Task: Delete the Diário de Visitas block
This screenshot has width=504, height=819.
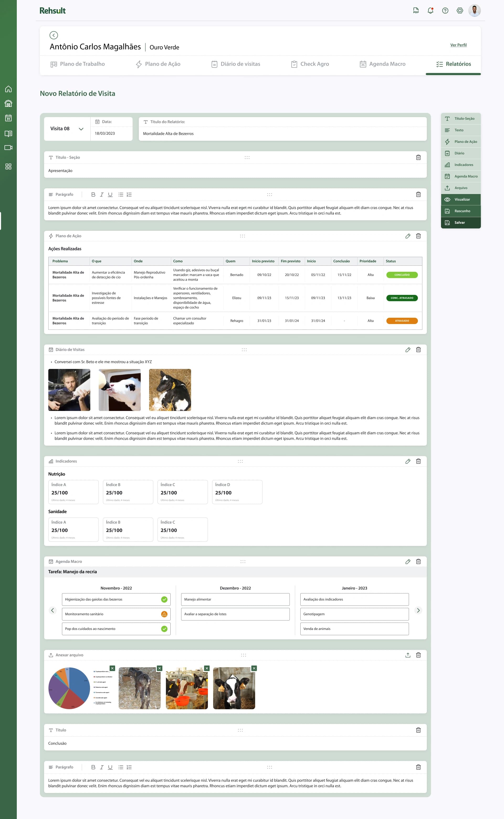Action: [418, 350]
